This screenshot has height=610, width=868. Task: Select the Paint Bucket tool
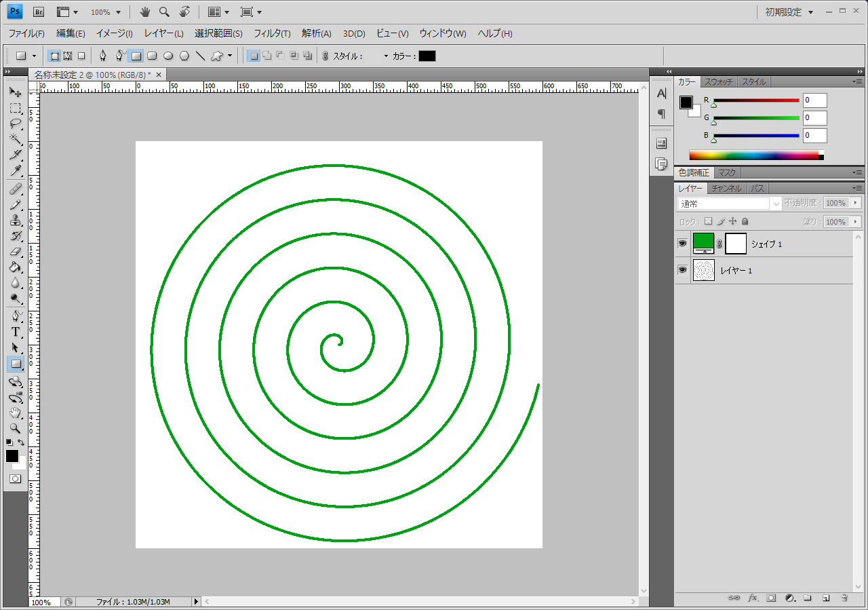click(x=15, y=267)
